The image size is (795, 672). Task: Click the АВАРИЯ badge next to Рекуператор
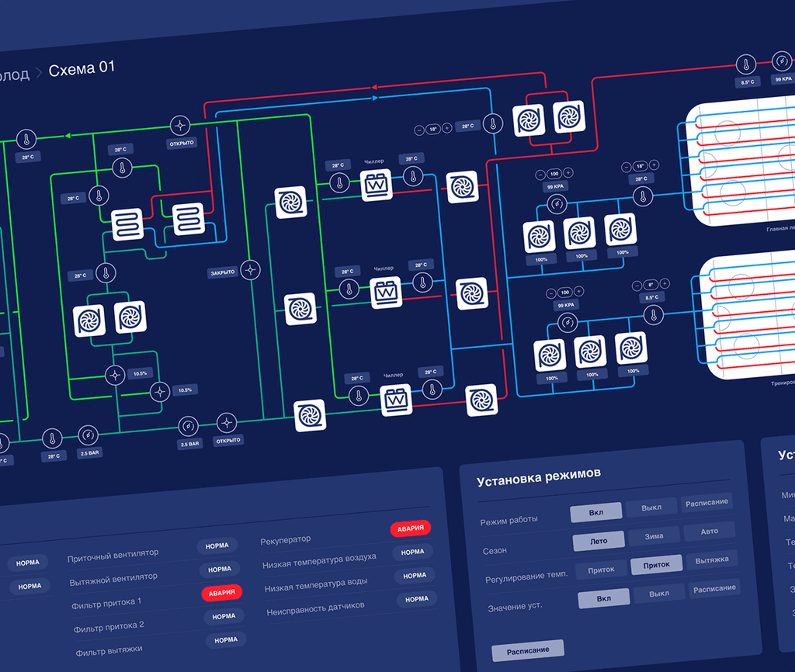412,528
